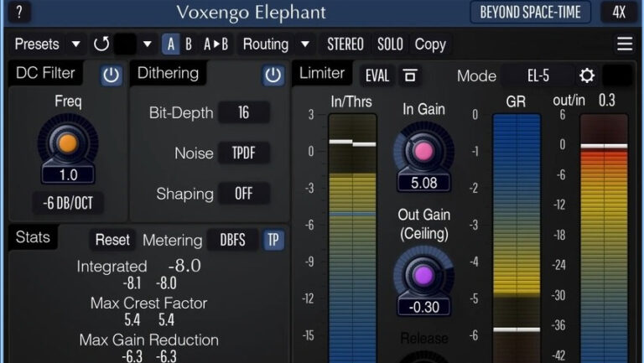Screen dimensions: 644x363
Task: Change limiter Mode EL-5
Action: point(538,75)
